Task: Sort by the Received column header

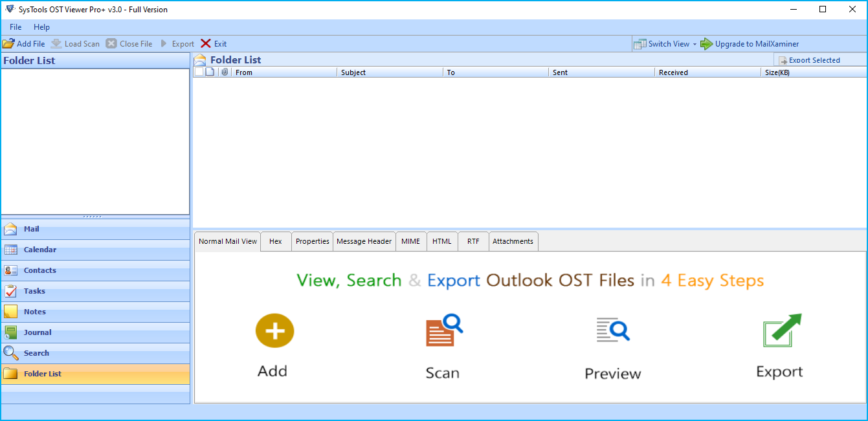Action: pos(707,72)
